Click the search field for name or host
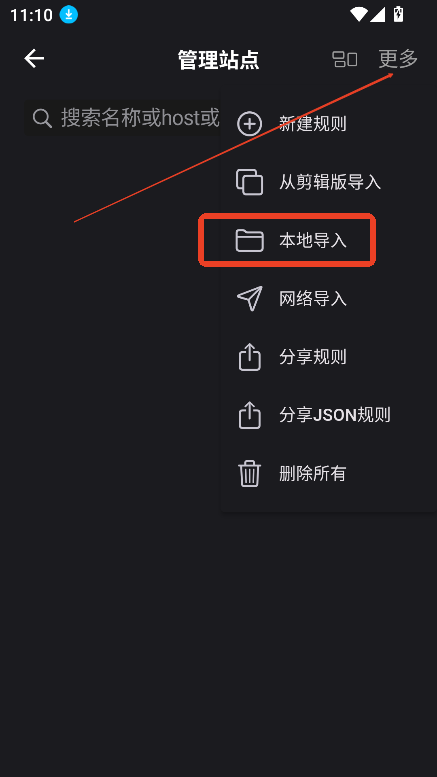This screenshot has height=777, width=437. click(122, 118)
